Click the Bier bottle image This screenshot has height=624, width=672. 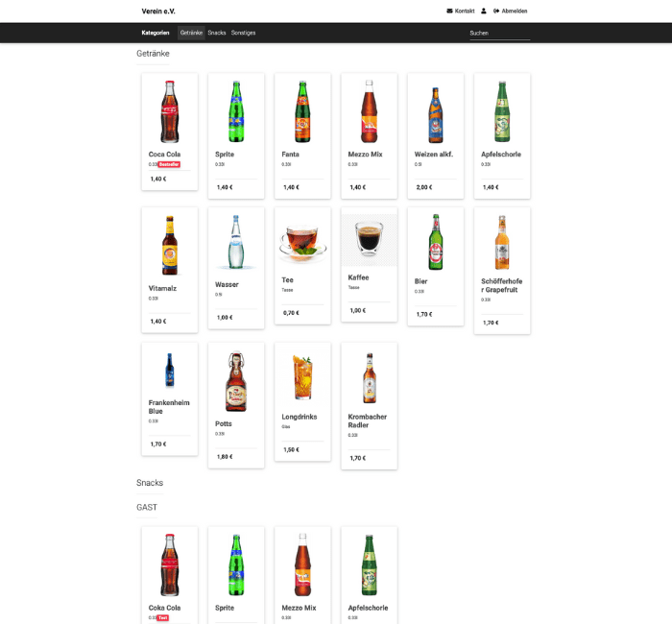436,242
